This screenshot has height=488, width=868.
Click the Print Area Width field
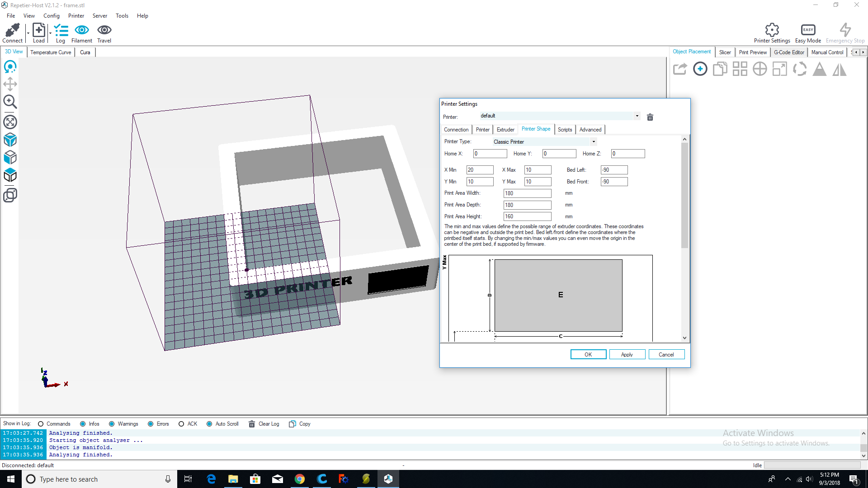(527, 193)
